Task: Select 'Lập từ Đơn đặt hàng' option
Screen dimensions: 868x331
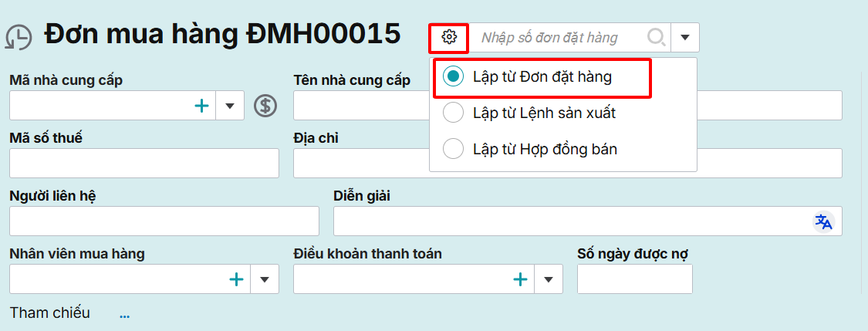Action: pyautogui.click(x=454, y=76)
